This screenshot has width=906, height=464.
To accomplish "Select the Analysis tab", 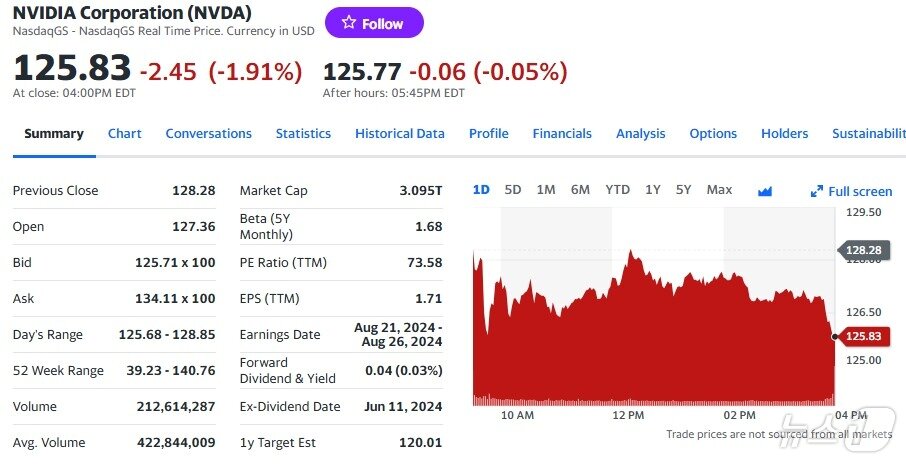I will coord(640,134).
